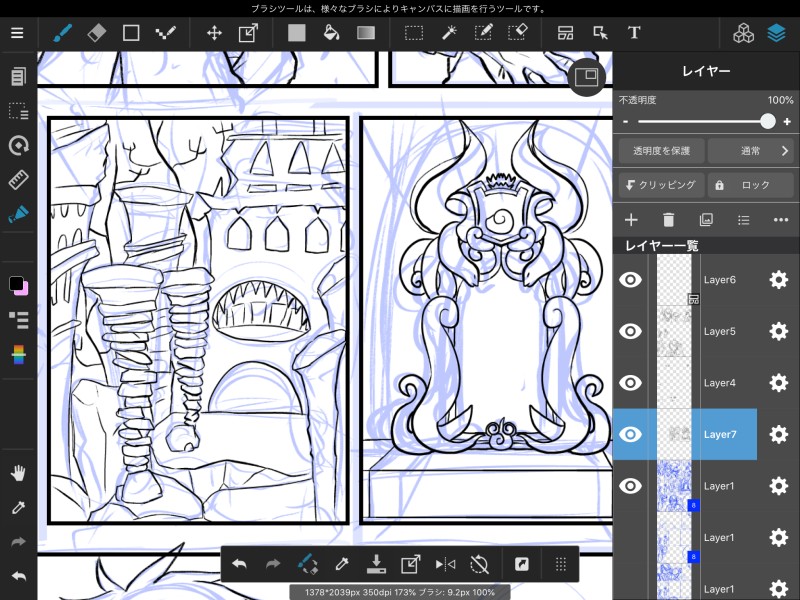Click the opacity slider handle
Screen dimensions: 800x600
(767, 121)
